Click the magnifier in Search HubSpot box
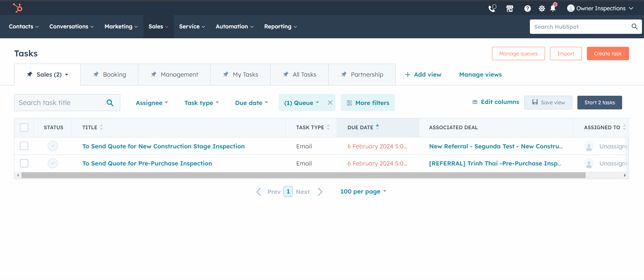The width and height of the screenshot is (644, 280). (634, 27)
